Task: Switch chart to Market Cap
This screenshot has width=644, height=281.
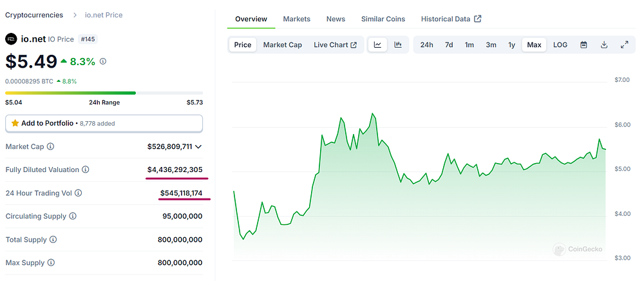Action: (283, 44)
